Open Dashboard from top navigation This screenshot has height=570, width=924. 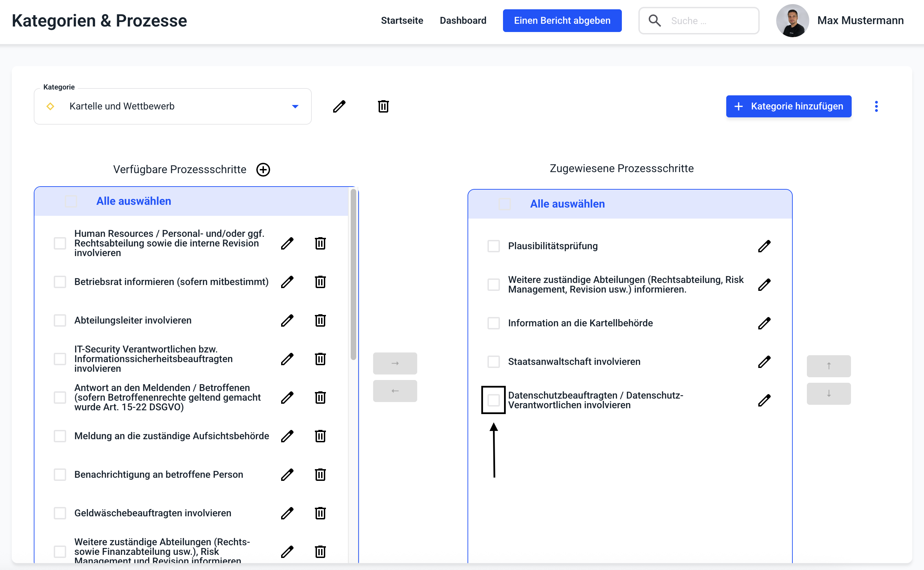point(463,20)
